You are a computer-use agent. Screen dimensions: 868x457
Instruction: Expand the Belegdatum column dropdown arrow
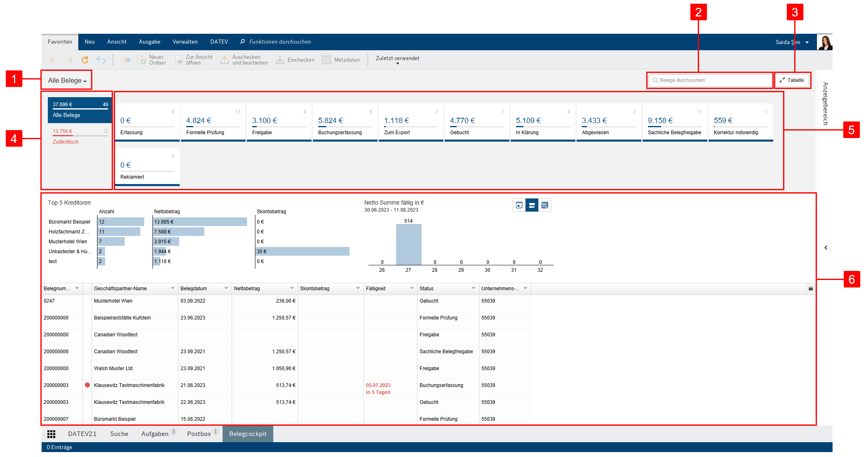tap(226, 288)
